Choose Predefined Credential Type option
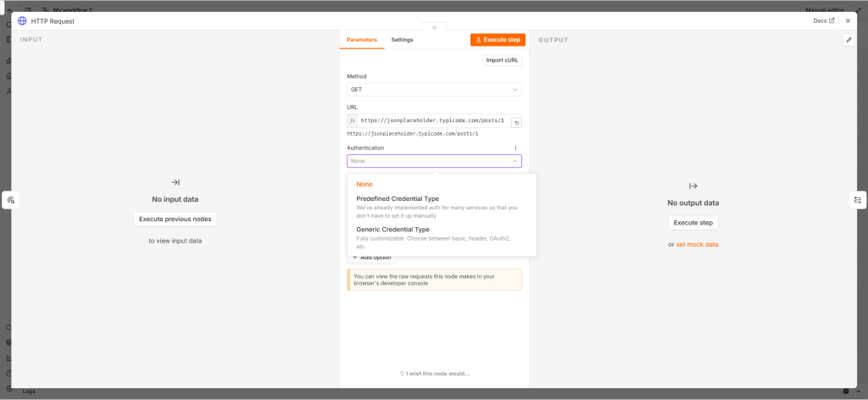 click(442, 207)
